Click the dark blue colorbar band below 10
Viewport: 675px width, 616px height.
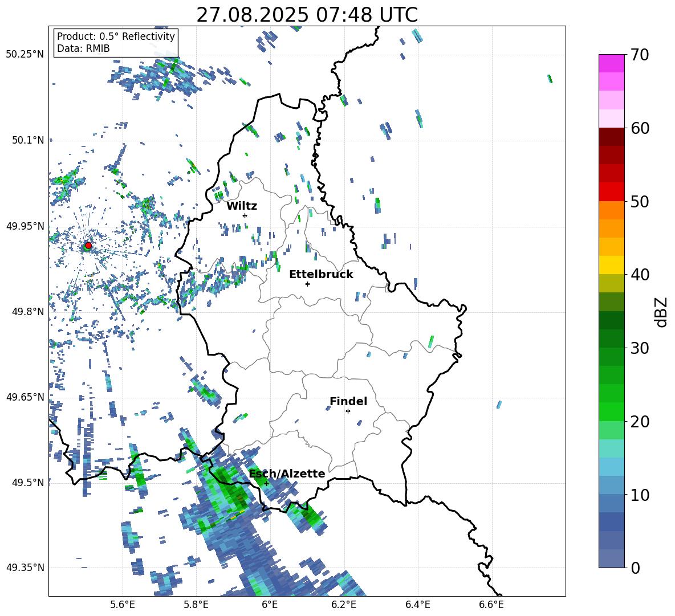click(x=611, y=521)
